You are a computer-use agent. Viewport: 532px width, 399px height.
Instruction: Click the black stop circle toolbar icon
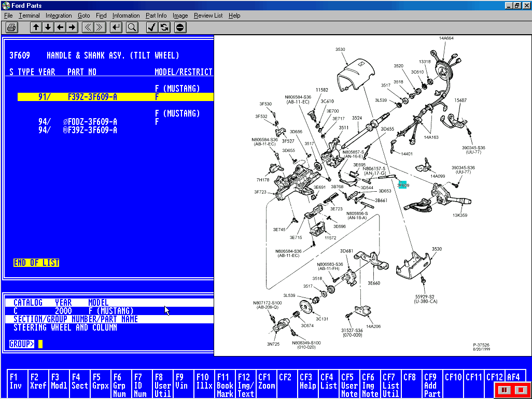coord(180,27)
